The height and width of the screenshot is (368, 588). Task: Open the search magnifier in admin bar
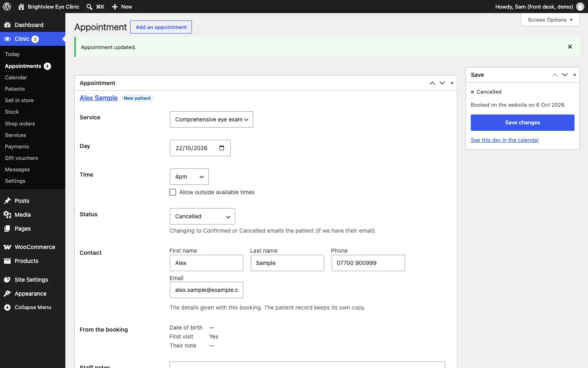[x=89, y=7]
